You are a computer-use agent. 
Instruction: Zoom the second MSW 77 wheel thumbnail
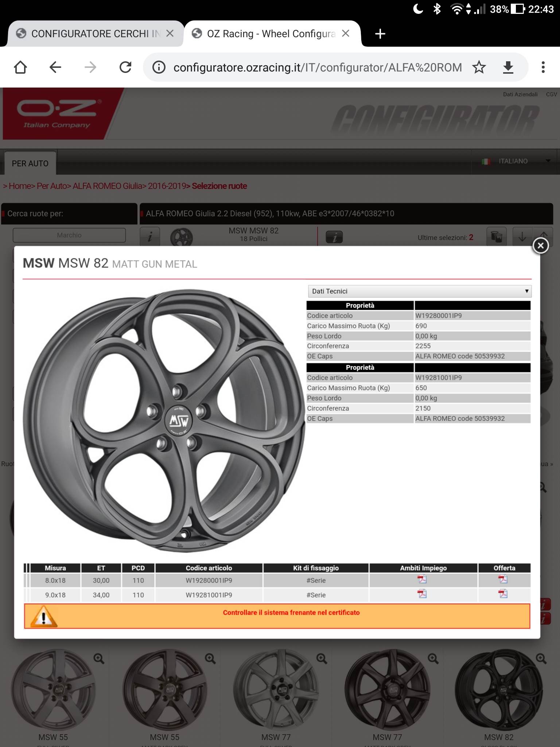(433, 659)
